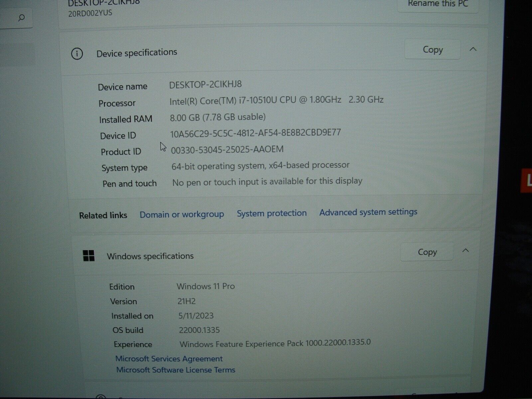Select System type 64-bit operating system text
Viewport: 532px width, 399px height.
pos(260,166)
